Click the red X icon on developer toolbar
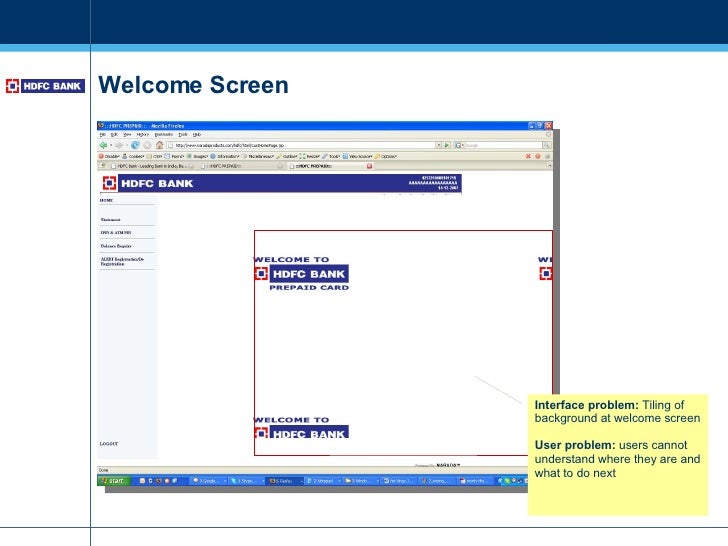 [x=528, y=156]
